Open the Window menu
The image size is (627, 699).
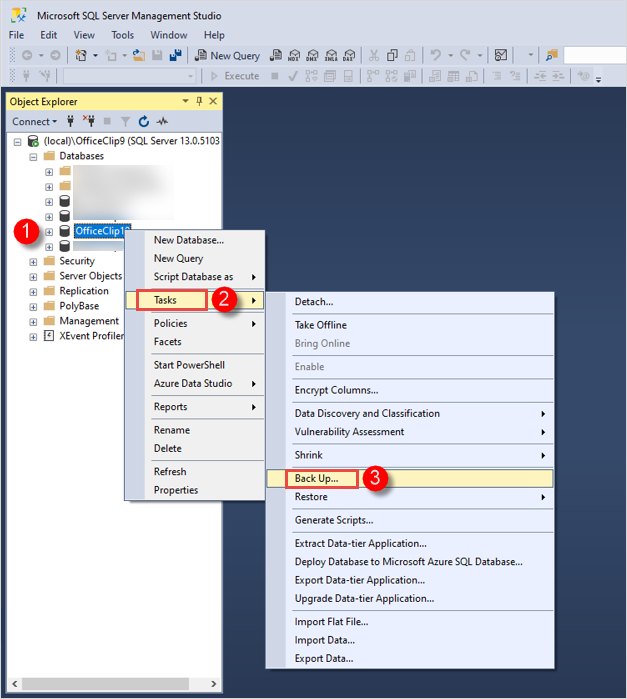point(169,35)
